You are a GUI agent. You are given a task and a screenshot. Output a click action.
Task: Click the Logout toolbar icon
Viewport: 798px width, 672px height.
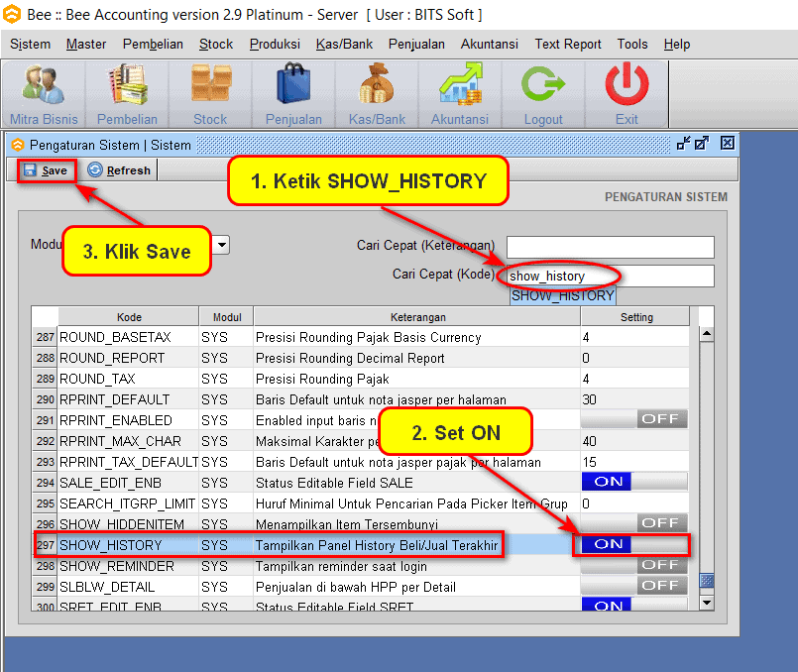(x=543, y=94)
